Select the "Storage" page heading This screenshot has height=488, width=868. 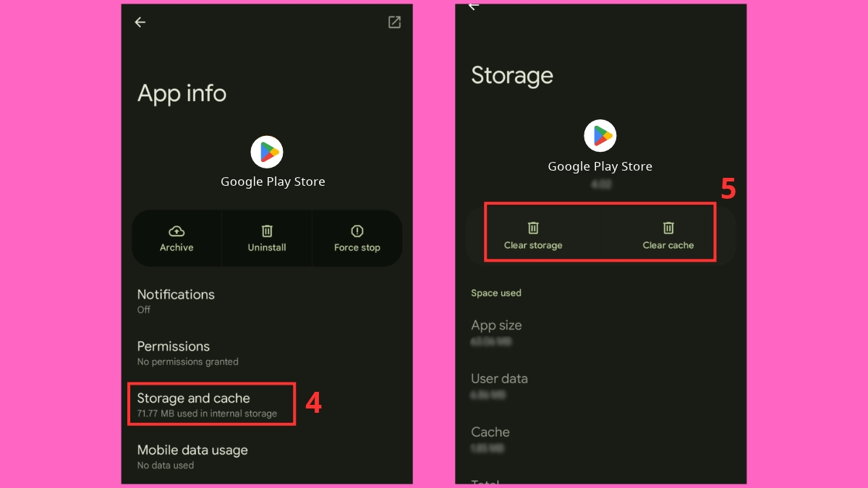tap(512, 75)
